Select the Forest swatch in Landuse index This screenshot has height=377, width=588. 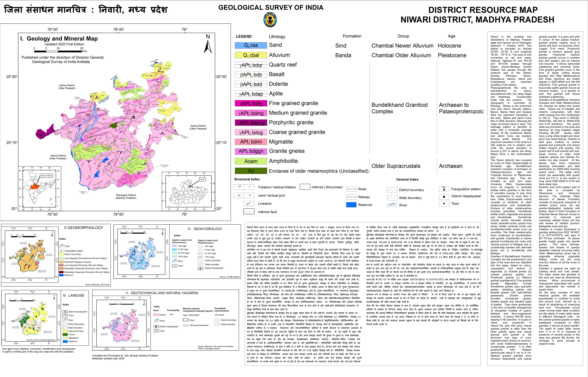click(x=65, y=334)
